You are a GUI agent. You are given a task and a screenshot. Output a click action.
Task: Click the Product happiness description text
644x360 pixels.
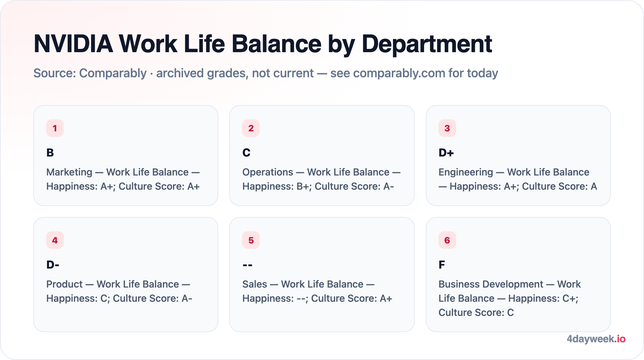click(119, 291)
